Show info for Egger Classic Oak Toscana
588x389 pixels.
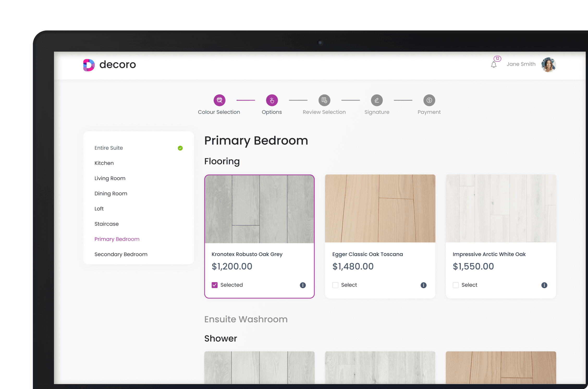tap(424, 285)
